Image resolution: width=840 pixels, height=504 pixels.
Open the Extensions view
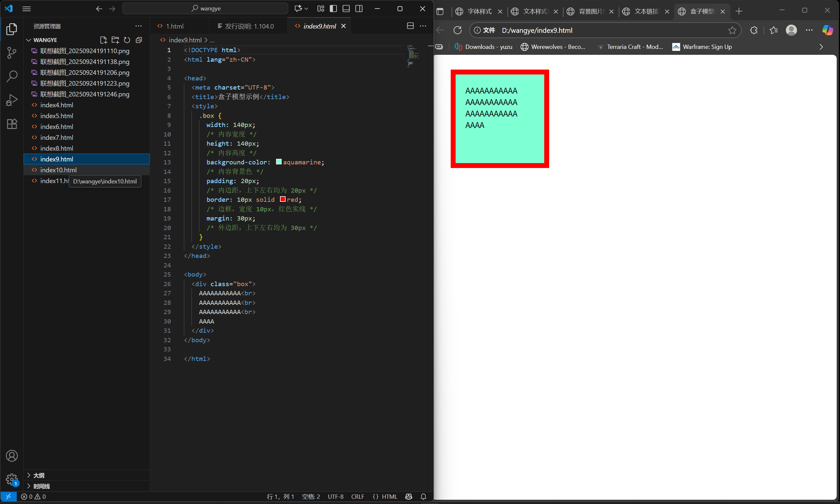[11, 124]
